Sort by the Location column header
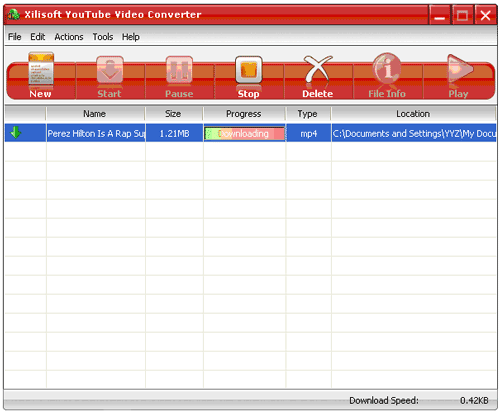This screenshot has height=414, width=500. [413, 114]
